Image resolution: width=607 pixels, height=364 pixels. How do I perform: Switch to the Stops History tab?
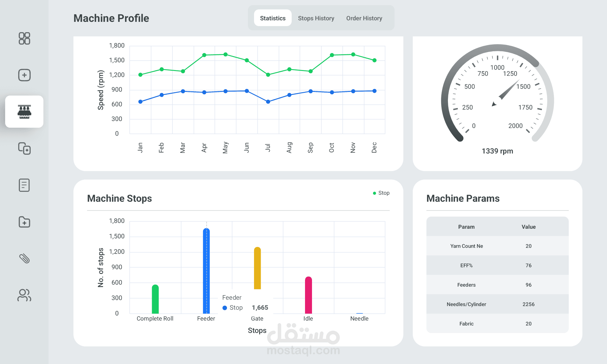[316, 18]
